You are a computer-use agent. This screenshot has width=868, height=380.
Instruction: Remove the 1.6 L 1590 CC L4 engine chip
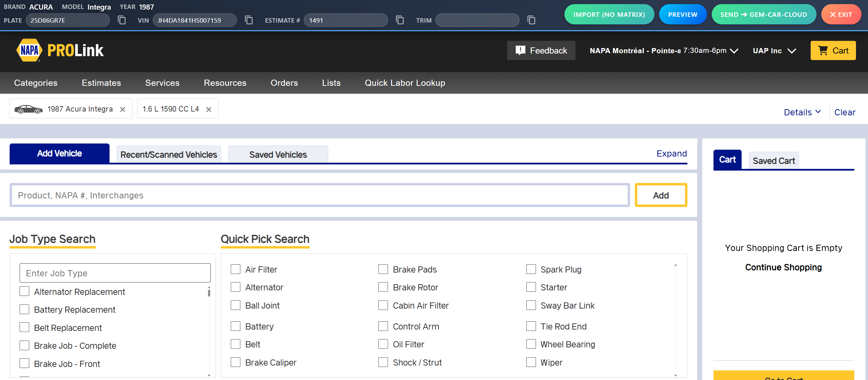tap(209, 109)
